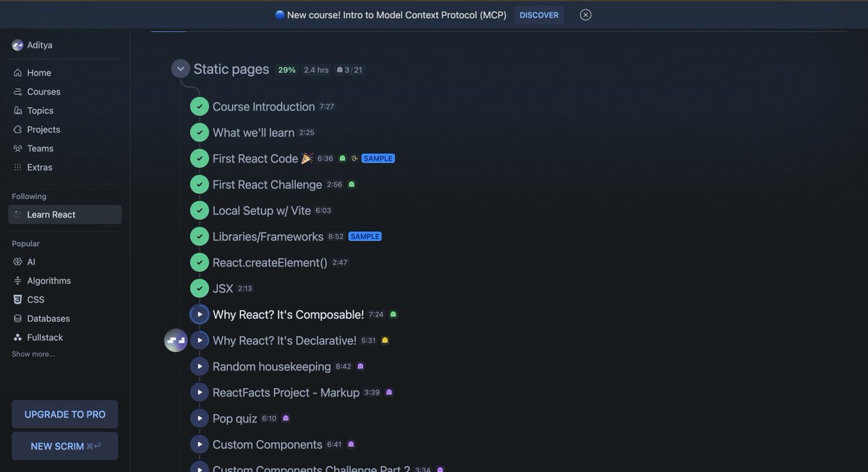Play the Random housekeeping lesson

click(200, 366)
